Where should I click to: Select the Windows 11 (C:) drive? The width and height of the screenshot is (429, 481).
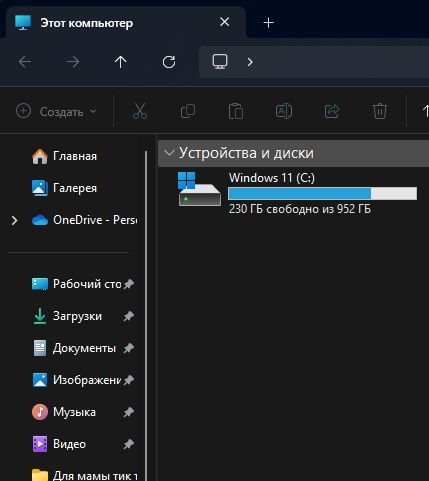coord(297,193)
